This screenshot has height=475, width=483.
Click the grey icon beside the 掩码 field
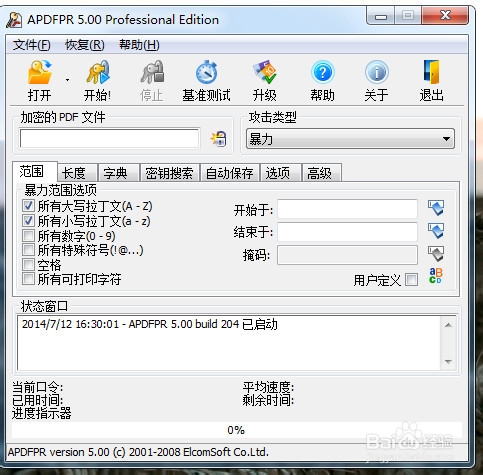click(436, 254)
